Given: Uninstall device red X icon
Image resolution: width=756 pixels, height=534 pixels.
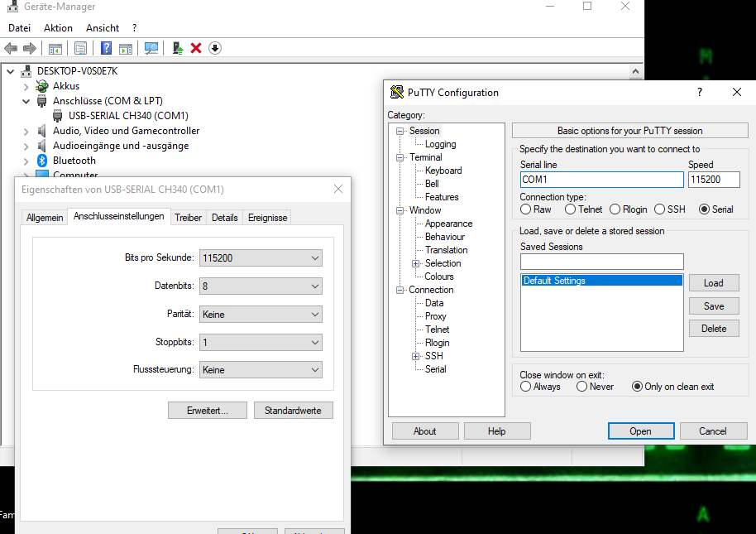Looking at the screenshot, I should tap(196, 48).
